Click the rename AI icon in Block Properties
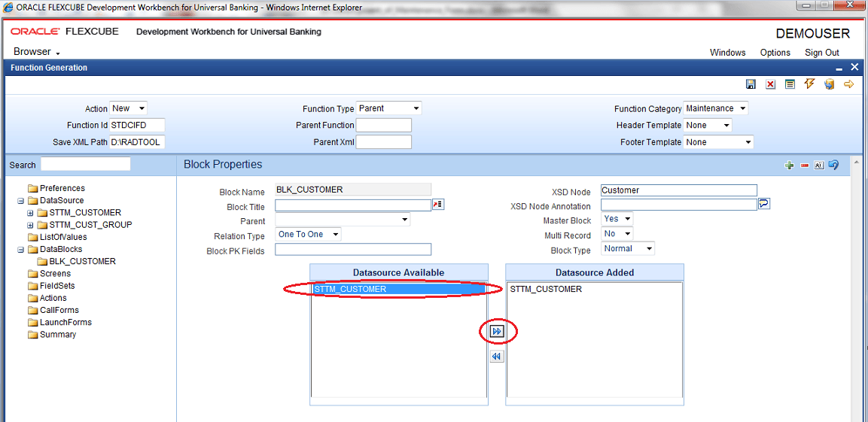The image size is (868, 422). click(x=819, y=165)
